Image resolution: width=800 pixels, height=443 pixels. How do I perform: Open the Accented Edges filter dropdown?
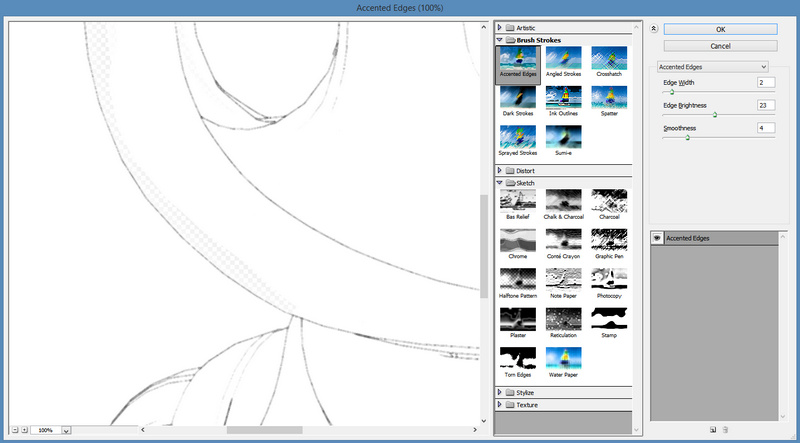click(710, 66)
